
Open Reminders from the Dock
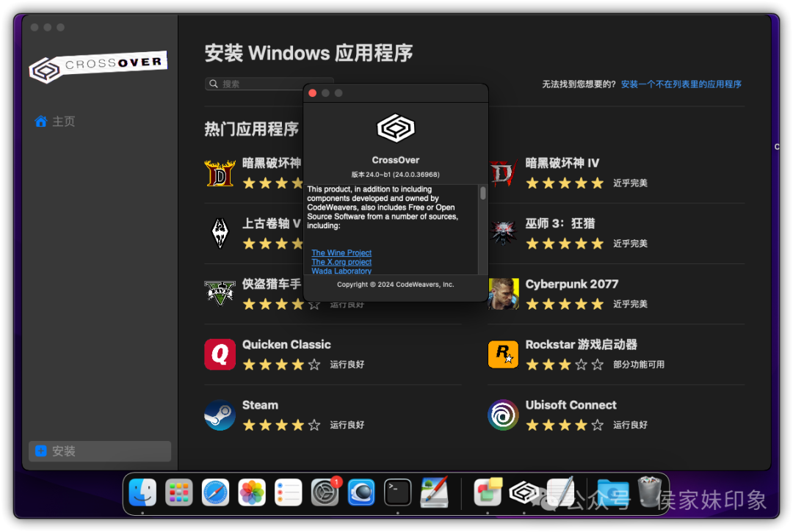coord(289,492)
